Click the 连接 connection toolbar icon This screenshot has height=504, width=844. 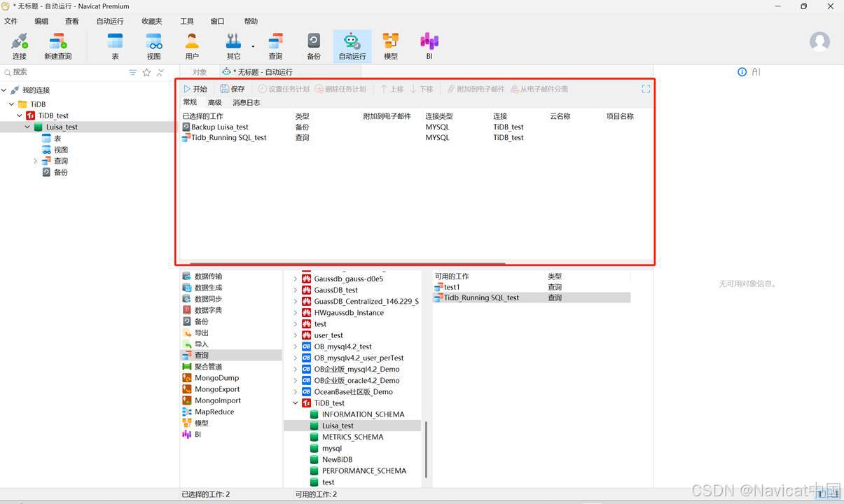tap(20, 45)
